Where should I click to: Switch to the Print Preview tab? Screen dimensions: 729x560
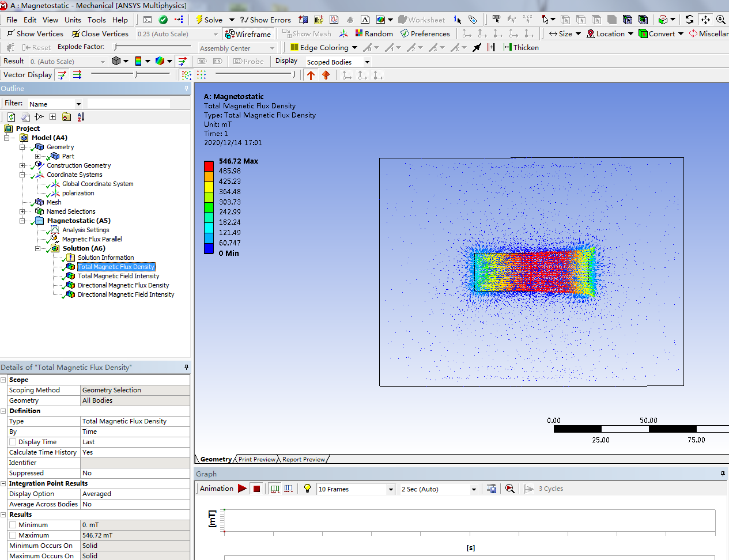click(x=256, y=459)
